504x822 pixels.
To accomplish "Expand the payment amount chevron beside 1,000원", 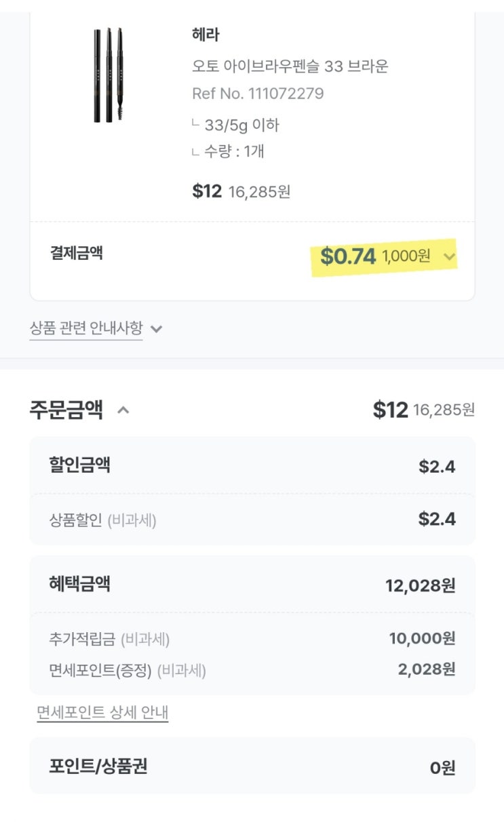I will pos(448,256).
